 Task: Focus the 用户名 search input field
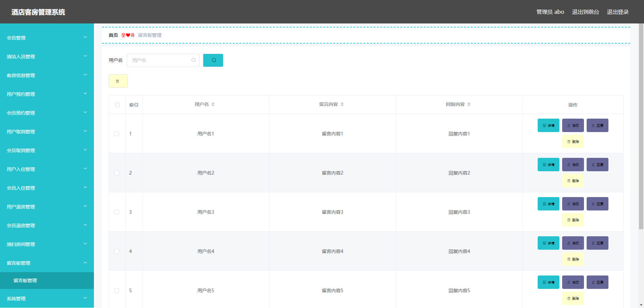click(163, 60)
